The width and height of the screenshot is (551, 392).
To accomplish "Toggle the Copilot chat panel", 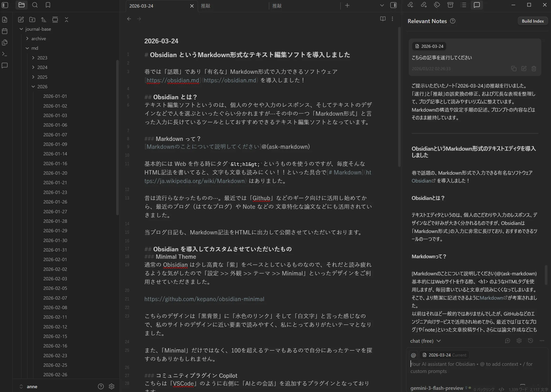I will tap(477, 5).
